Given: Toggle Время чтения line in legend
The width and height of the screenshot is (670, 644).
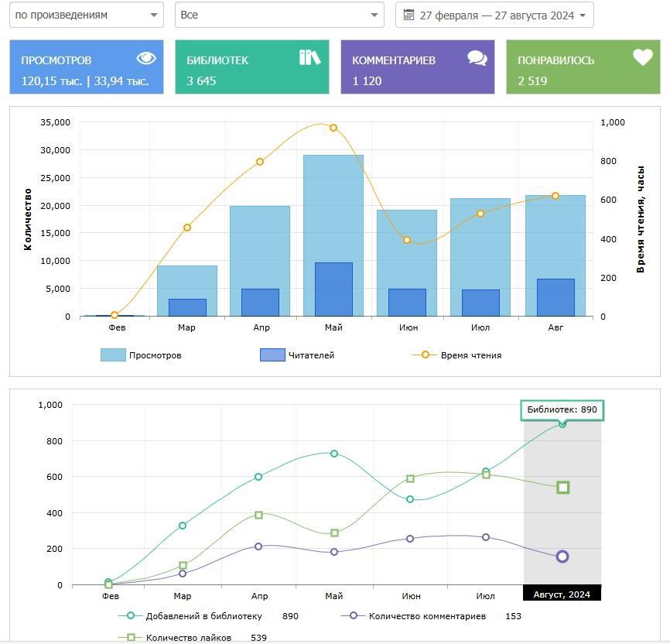Looking at the screenshot, I should click(x=458, y=355).
